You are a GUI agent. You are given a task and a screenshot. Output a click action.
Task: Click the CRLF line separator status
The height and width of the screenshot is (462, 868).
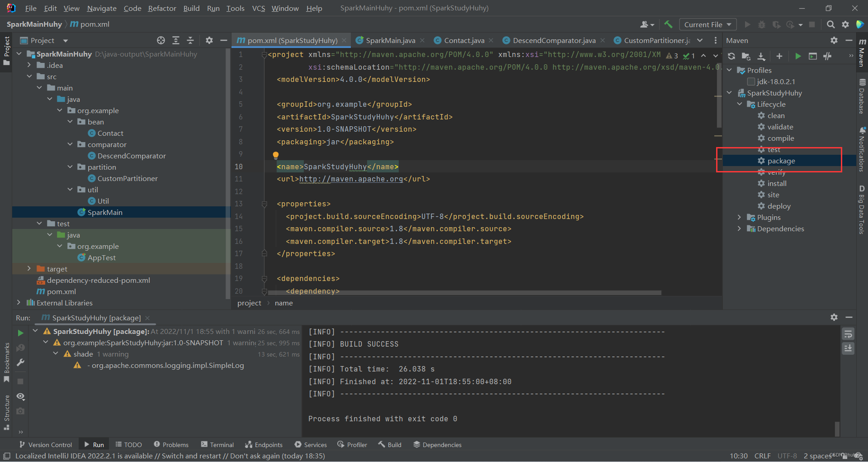pyautogui.click(x=762, y=456)
